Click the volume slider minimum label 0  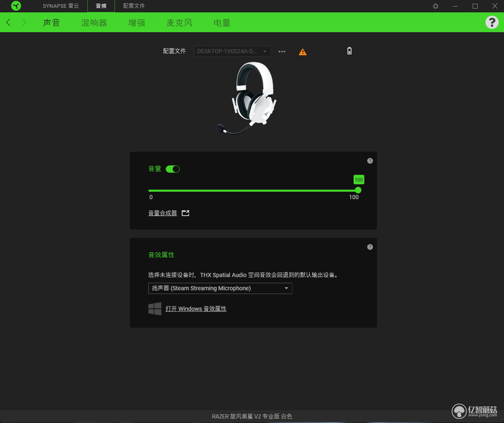point(151,197)
